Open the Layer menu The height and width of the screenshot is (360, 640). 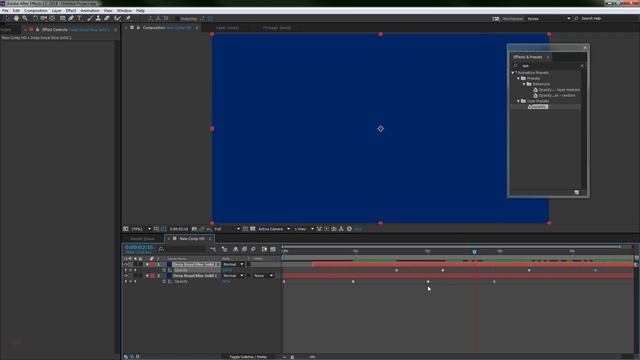(57, 11)
